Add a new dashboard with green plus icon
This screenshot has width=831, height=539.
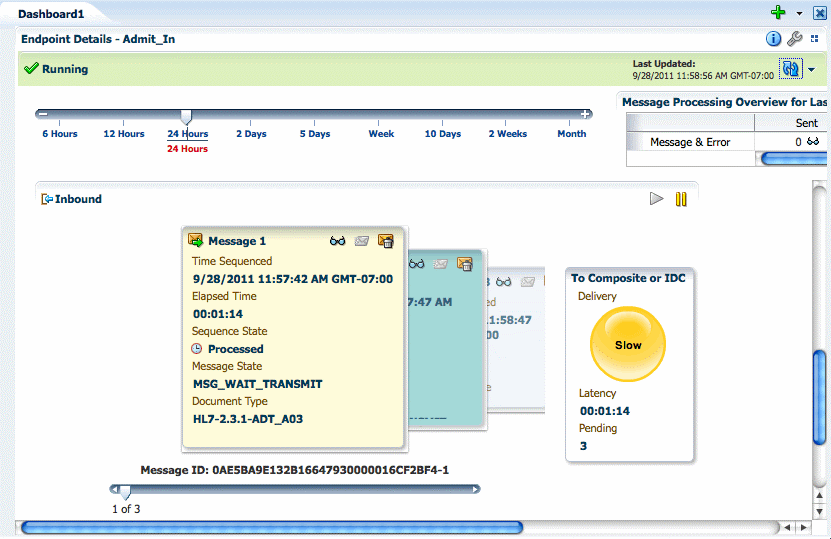point(777,13)
